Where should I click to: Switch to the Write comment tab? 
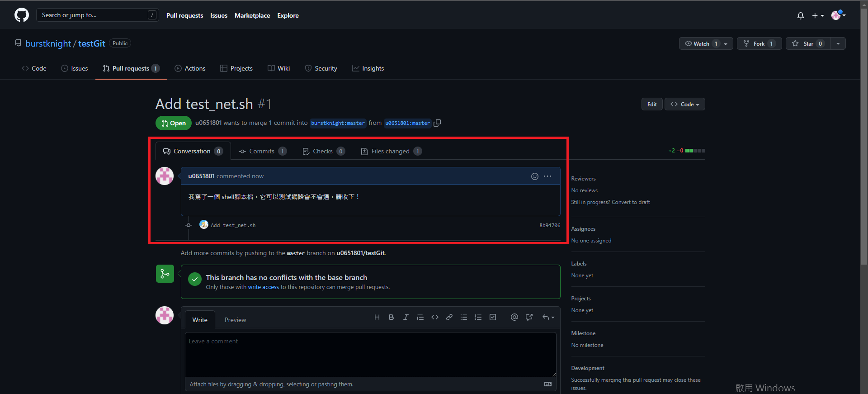point(200,320)
